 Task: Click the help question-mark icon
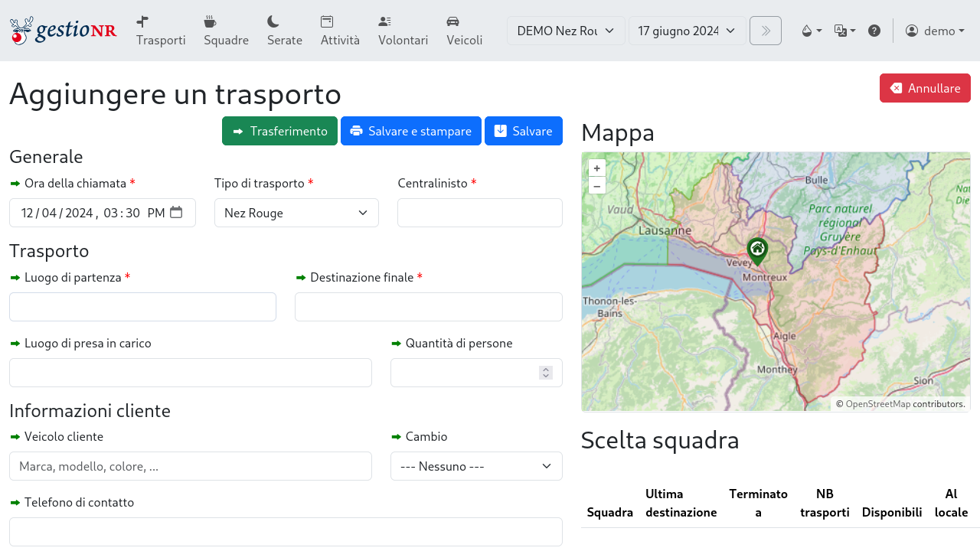click(x=874, y=31)
